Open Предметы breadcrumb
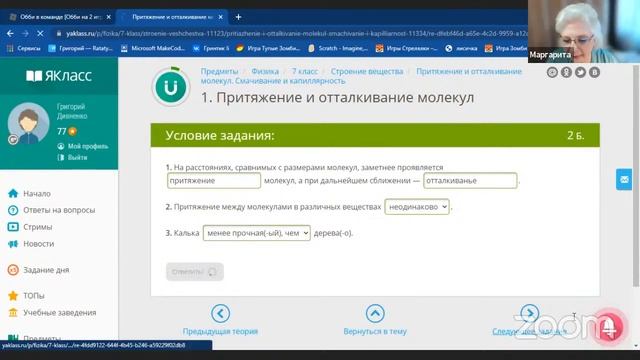Viewport: 640px width, 360px height. pyautogui.click(x=219, y=71)
